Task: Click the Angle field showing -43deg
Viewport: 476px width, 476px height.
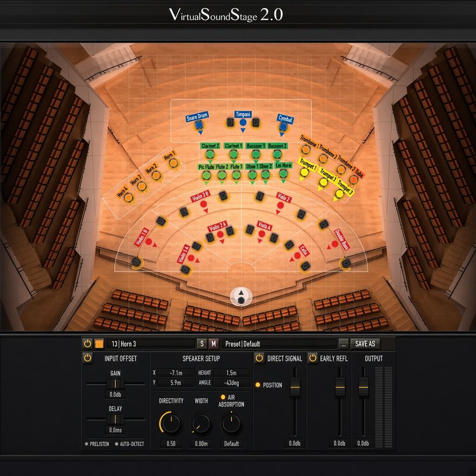Action: pos(231,383)
